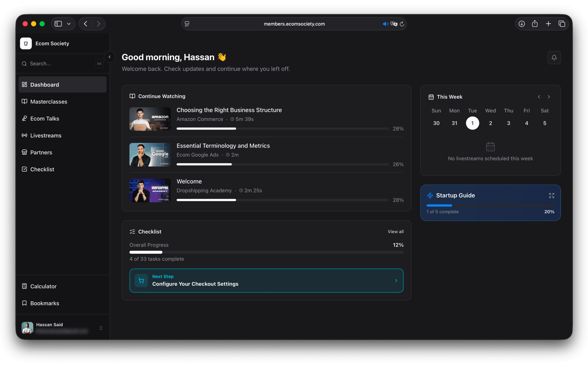Collapse the sidebar with chevron button

[x=110, y=57]
